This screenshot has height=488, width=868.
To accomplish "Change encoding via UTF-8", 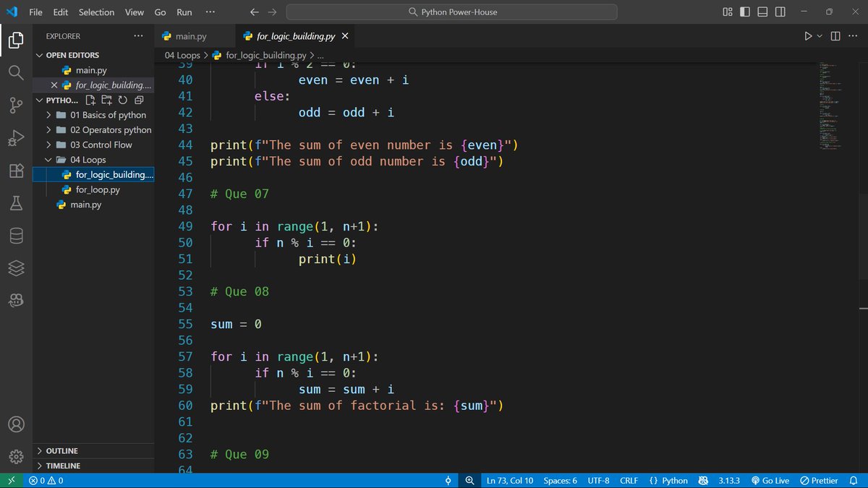I will (x=598, y=481).
